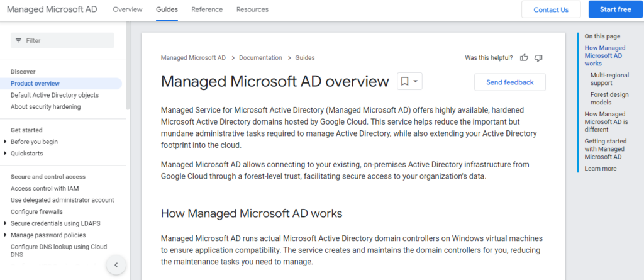This screenshot has width=644, height=280.
Task: Collapse sidebar with the chevron button
Action: [x=116, y=265]
